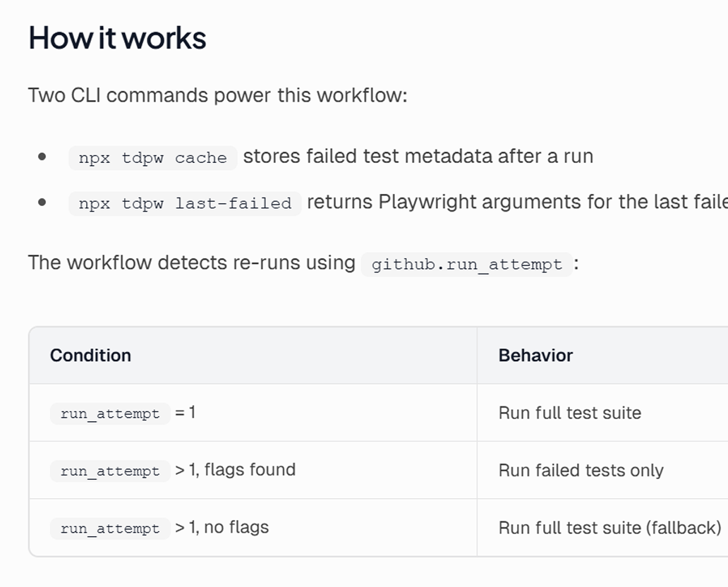The image size is (728, 587).
Task: Click the "github.run_attempt" inline code
Action: (x=466, y=265)
